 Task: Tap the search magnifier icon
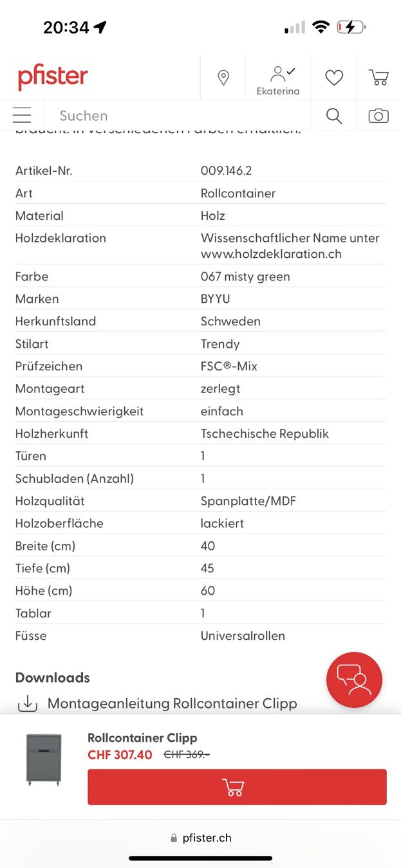[x=333, y=116]
